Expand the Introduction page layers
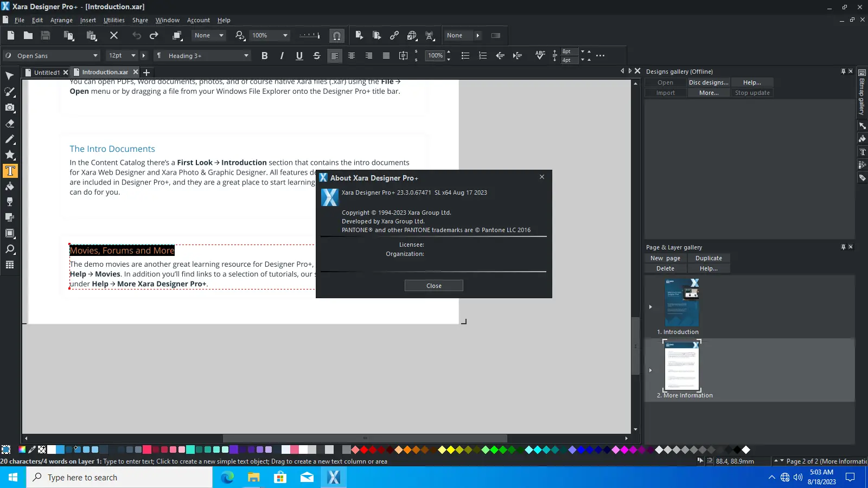 [650, 307]
